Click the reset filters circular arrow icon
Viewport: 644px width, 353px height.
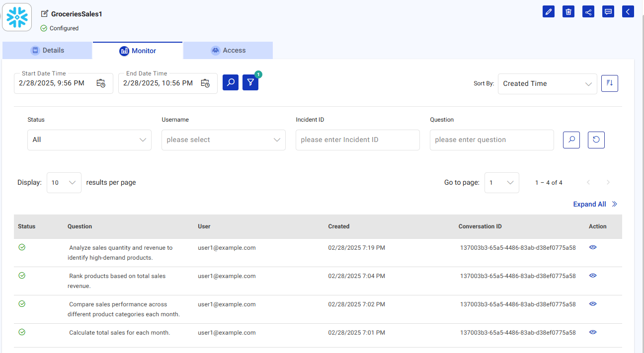coord(596,140)
